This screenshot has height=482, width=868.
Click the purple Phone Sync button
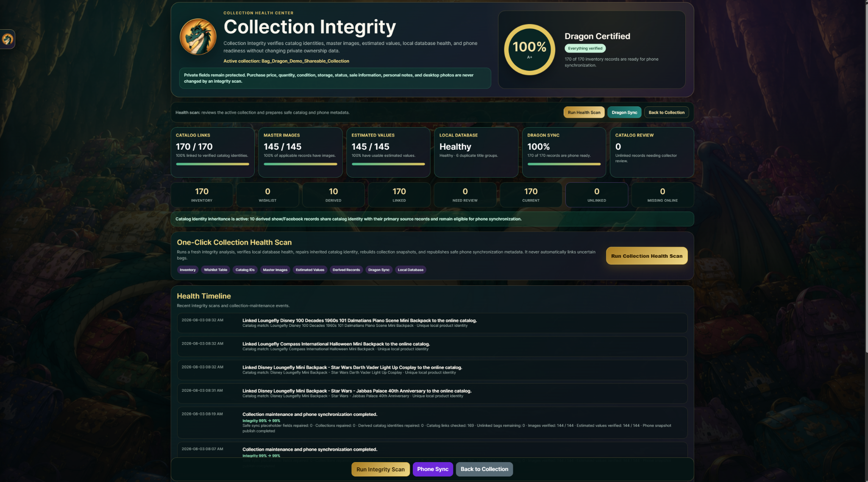pos(433,469)
